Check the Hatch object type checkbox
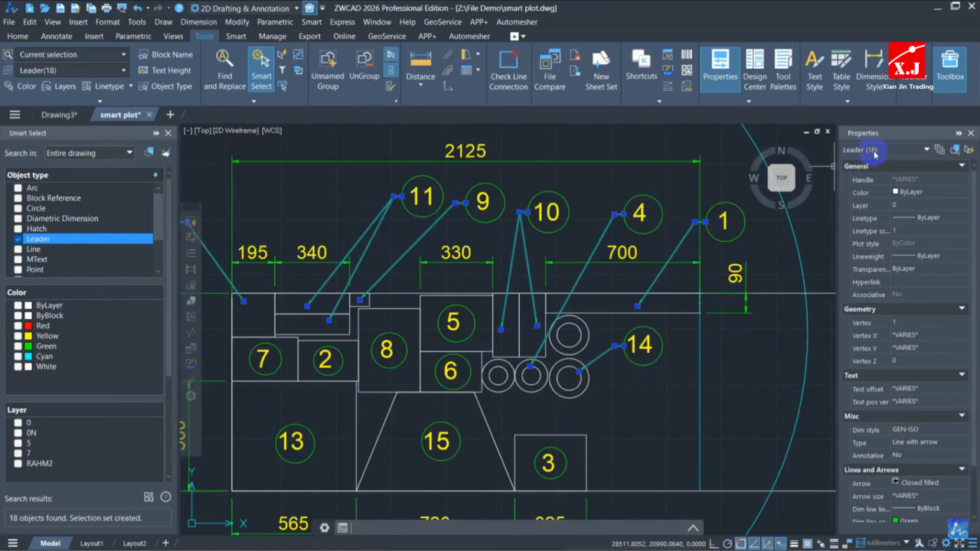 (18, 229)
